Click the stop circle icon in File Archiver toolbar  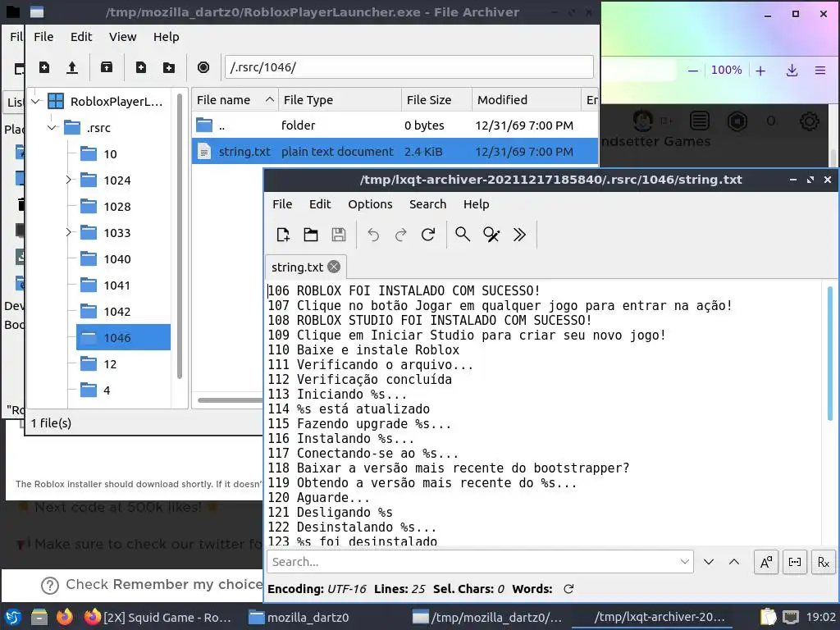coord(203,67)
